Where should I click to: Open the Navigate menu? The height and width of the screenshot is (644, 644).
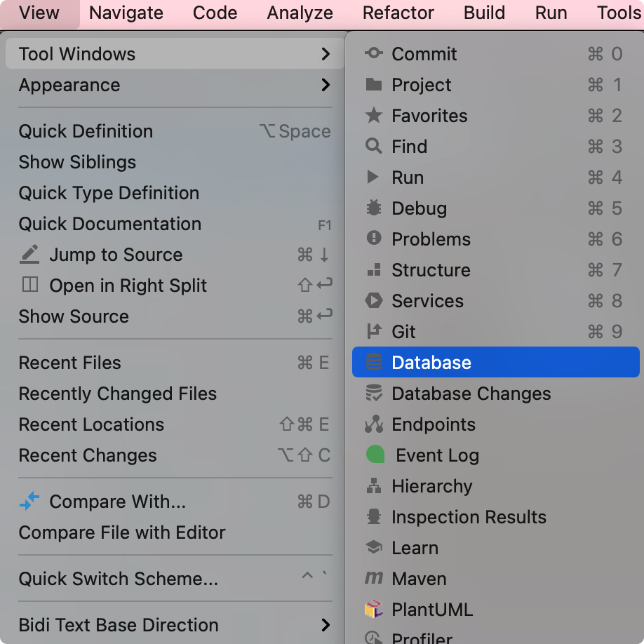(x=126, y=13)
